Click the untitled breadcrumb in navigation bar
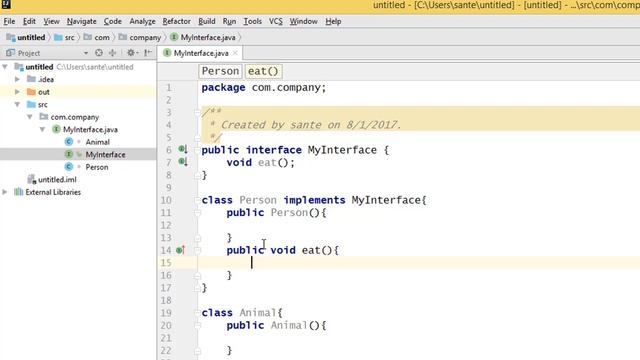Viewport: 640px width, 360px height. (x=26, y=37)
